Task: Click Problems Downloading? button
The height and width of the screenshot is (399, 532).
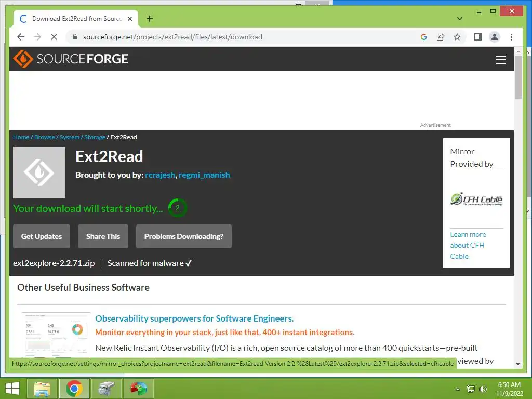Action: pyautogui.click(x=184, y=236)
